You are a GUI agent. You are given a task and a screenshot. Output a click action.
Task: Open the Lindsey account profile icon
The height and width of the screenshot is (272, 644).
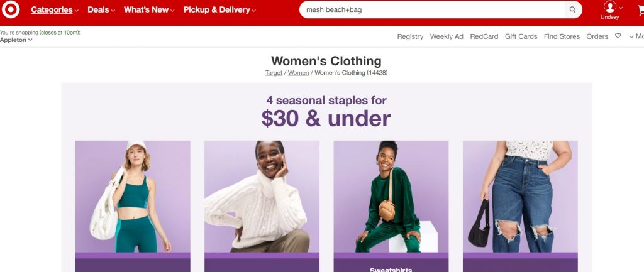(x=610, y=7)
